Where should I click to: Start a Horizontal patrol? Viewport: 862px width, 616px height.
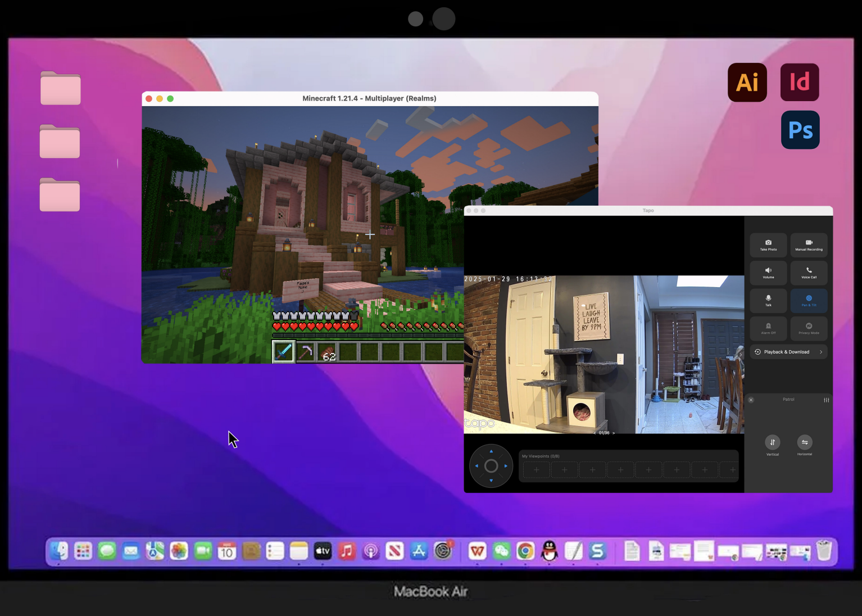click(x=804, y=442)
